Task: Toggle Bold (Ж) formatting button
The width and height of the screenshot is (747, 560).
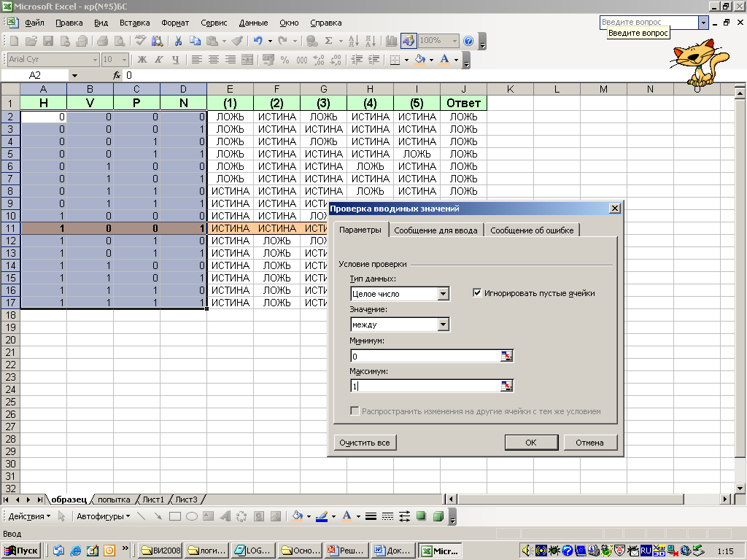Action: (x=142, y=60)
